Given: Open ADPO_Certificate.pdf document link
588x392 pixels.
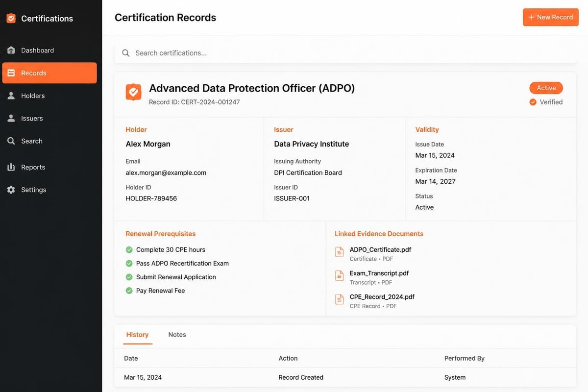Looking at the screenshot, I should (x=380, y=249).
